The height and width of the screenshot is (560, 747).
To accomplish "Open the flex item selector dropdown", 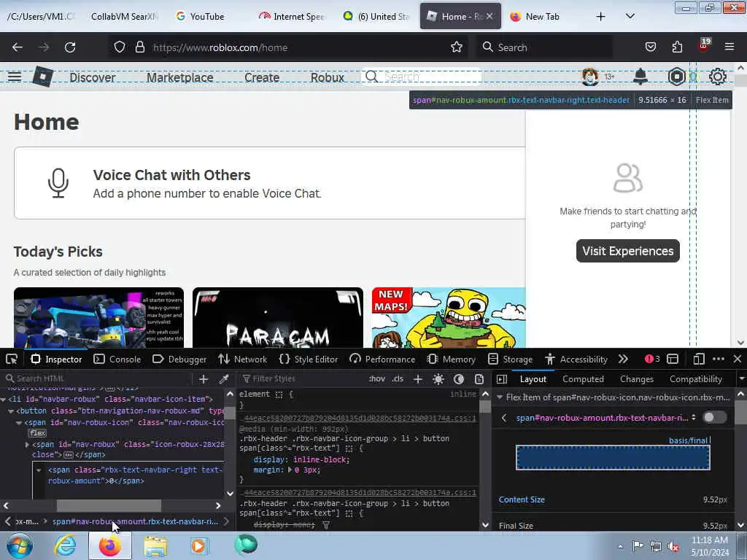I will tap(606, 418).
